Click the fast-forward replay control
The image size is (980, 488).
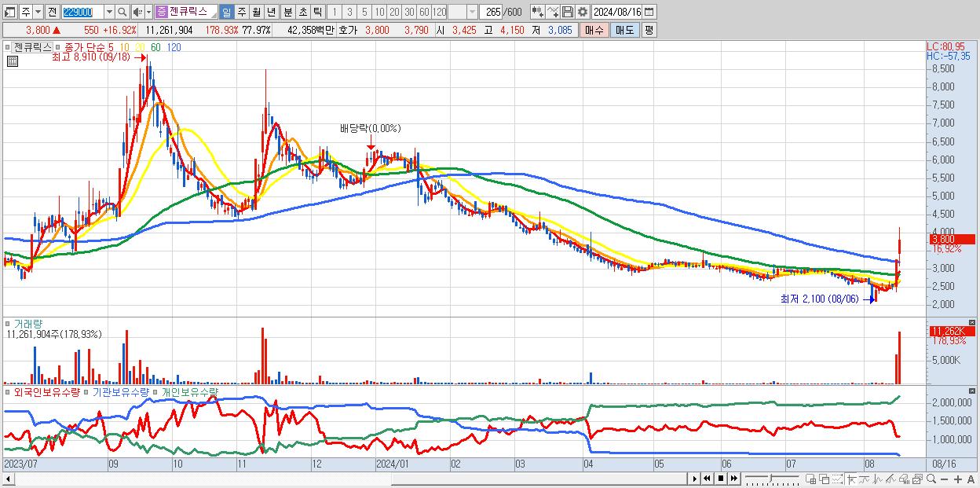[x=734, y=479]
